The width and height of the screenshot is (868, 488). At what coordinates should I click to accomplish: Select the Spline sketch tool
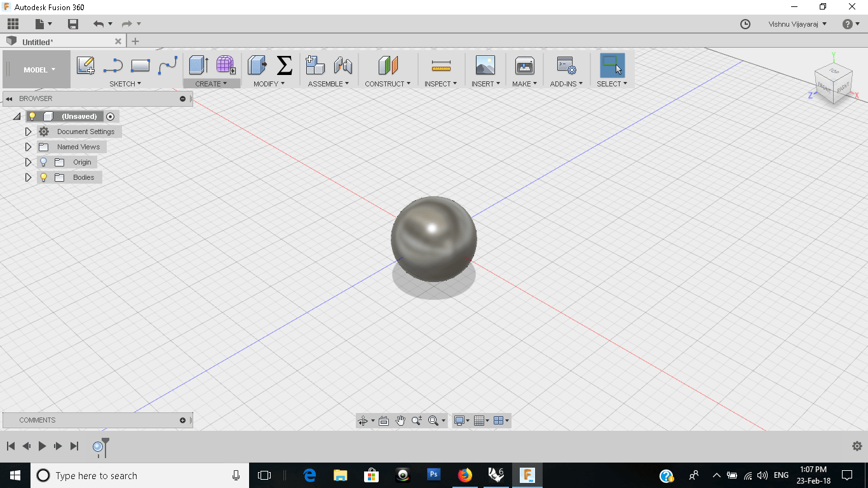pyautogui.click(x=168, y=65)
